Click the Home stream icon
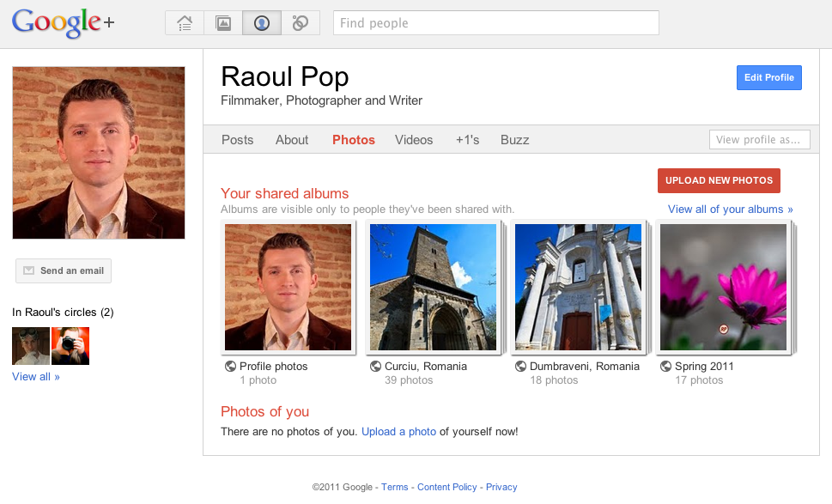 (x=185, y=23)
